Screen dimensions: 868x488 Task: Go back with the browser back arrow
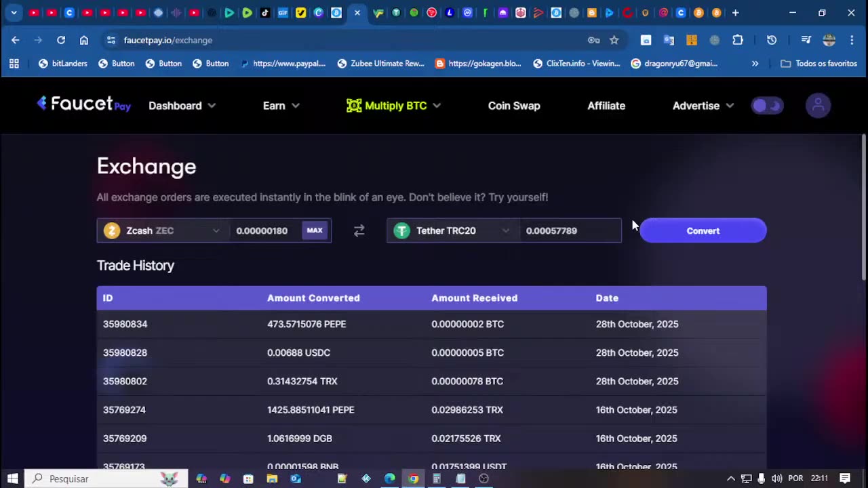point(16,40)
